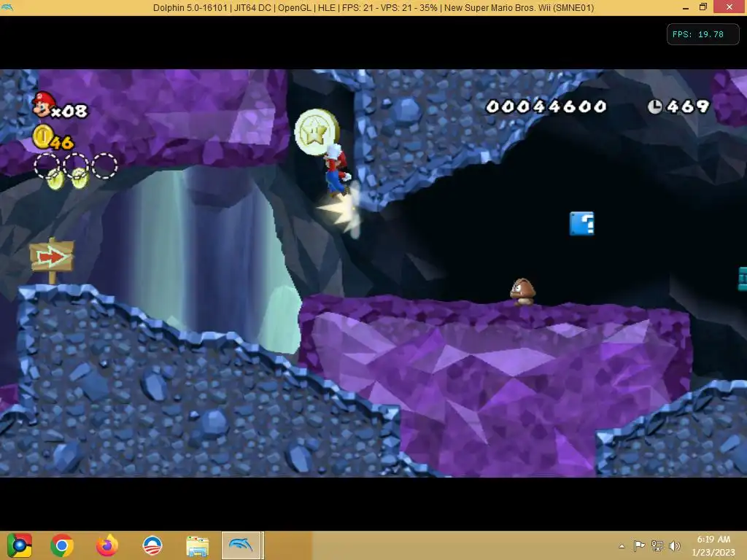Open File Explorer from the taskbar
The width and height of the screenshot is (747, 560).
click(197, 546)
